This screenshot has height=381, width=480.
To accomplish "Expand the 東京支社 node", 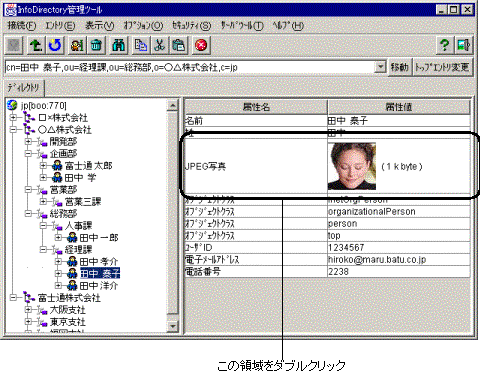I will click(28, 322).
